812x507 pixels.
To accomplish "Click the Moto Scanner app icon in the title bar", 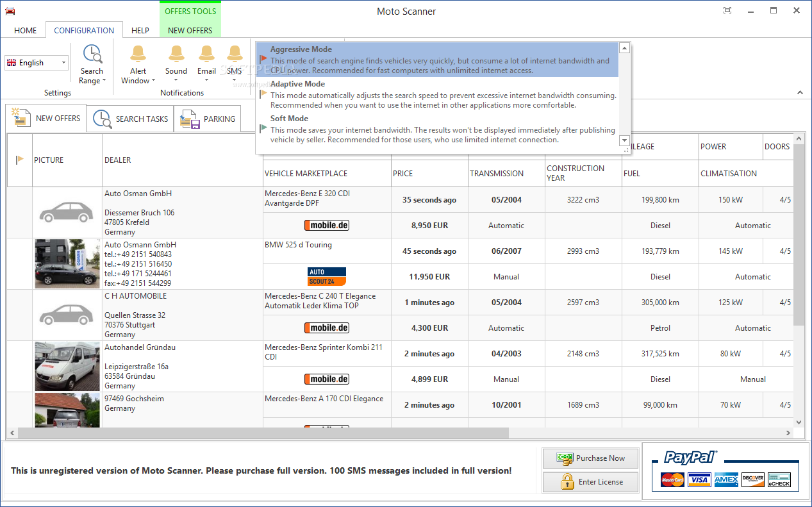I will (x=10, y=11).
